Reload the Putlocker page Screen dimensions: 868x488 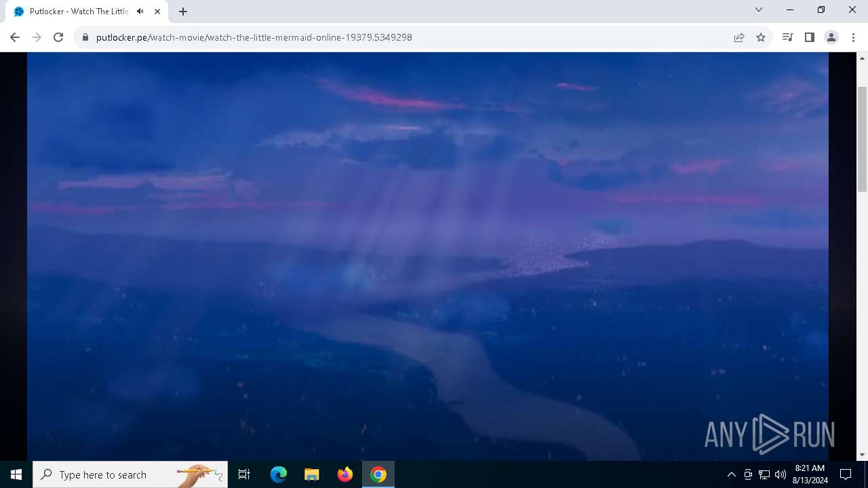[x=58, y=37]
